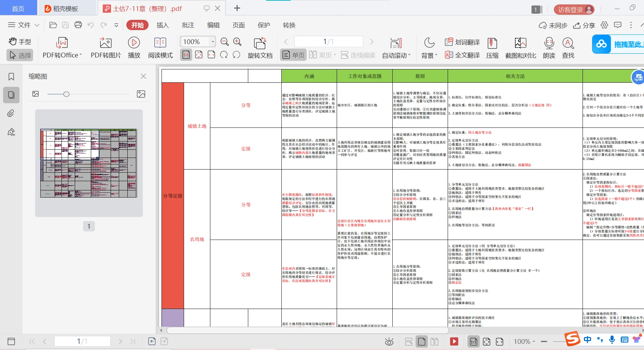Enter 阅读模式 reading mode

pyautogui.click(x=160, y=48)
